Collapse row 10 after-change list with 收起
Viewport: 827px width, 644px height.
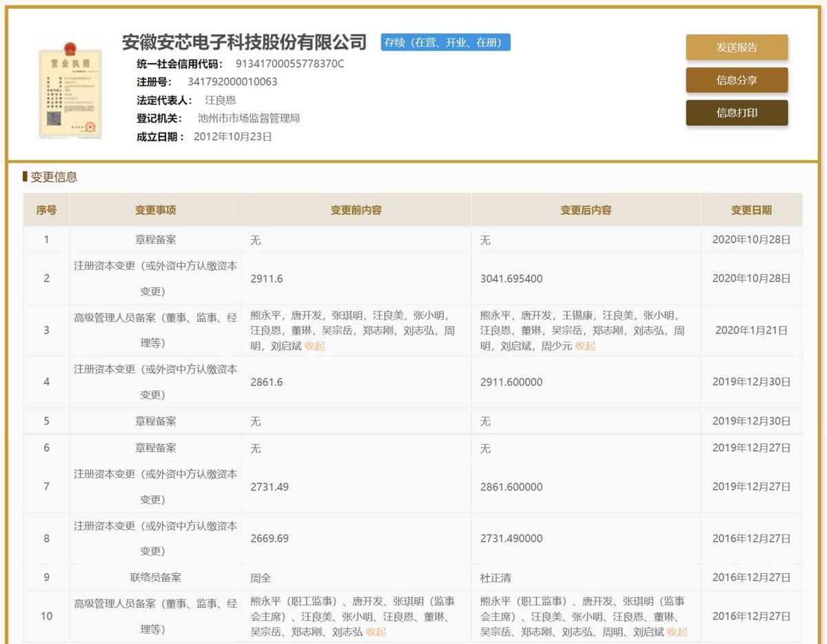pos(677,632)
